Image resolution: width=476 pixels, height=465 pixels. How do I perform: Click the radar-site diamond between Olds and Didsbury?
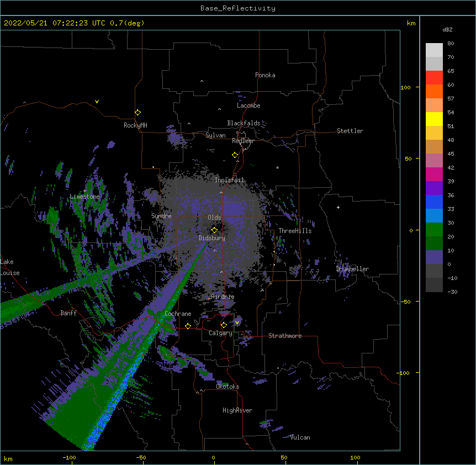[x=215, y=230]
